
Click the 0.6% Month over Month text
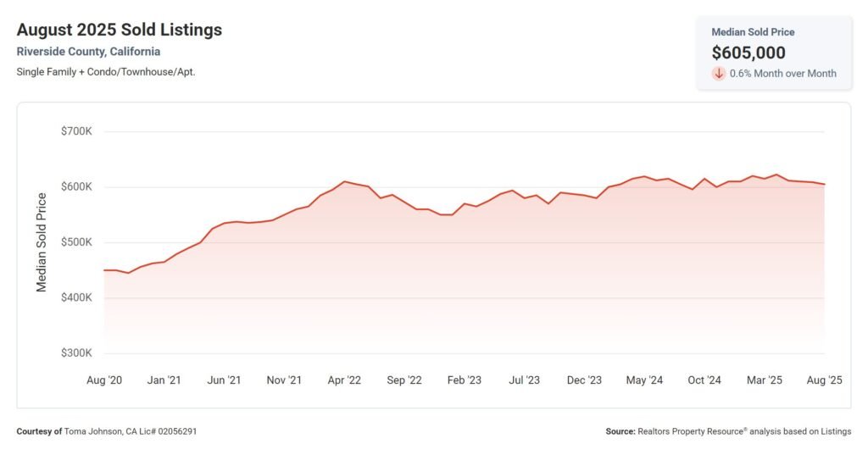coord(782,74)
